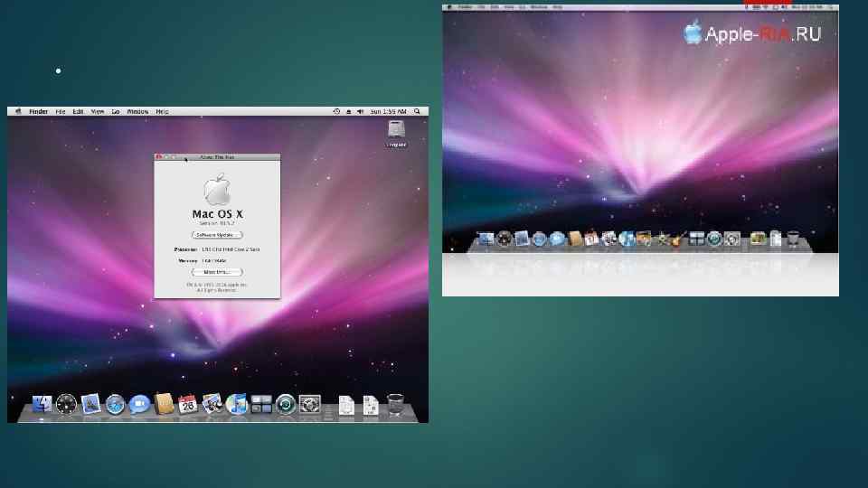868x488 pixels.
Task: Open Finder from the left desktop's dock
Action: click(x=42, y=405)
